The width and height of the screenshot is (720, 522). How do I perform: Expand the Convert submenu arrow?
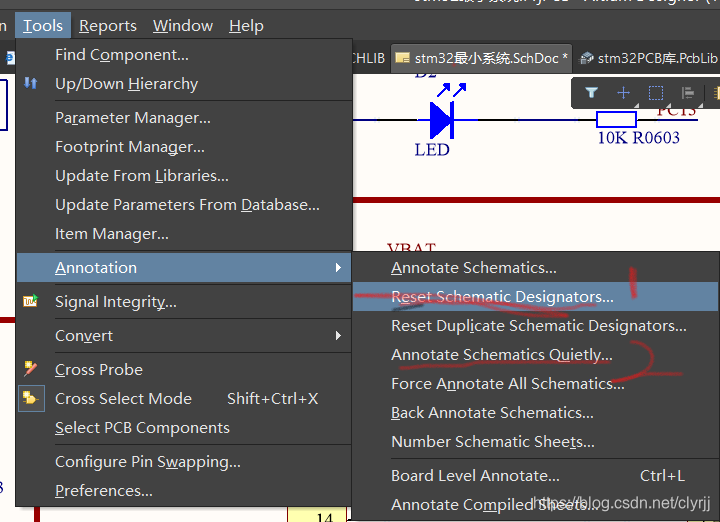pyautogui.click(x=338, y=336)
